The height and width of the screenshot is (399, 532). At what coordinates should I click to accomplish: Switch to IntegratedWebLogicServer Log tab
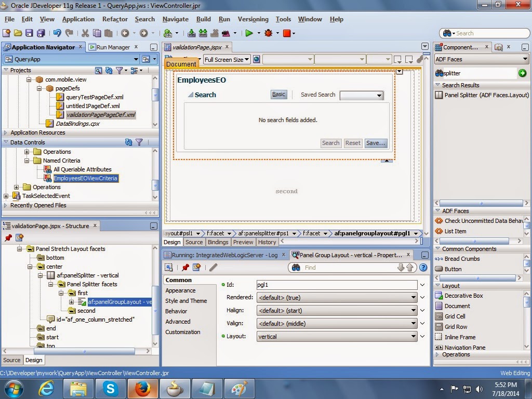[224, 255]
